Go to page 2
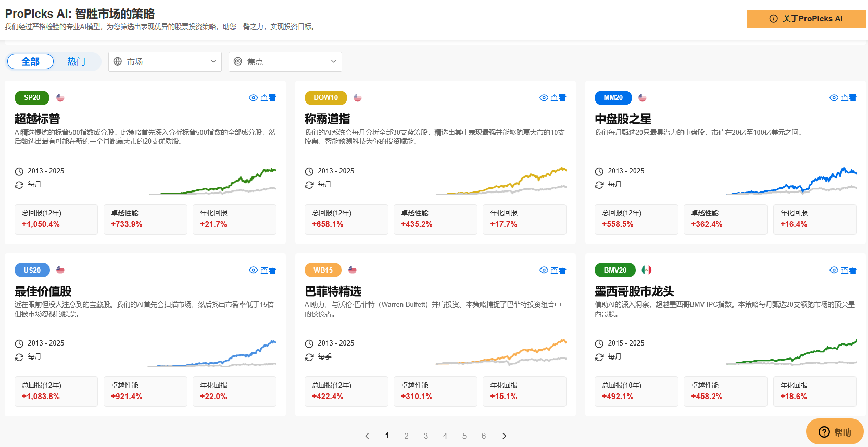The width and height of the screenshot is (868, 447). tap(406, 436)
